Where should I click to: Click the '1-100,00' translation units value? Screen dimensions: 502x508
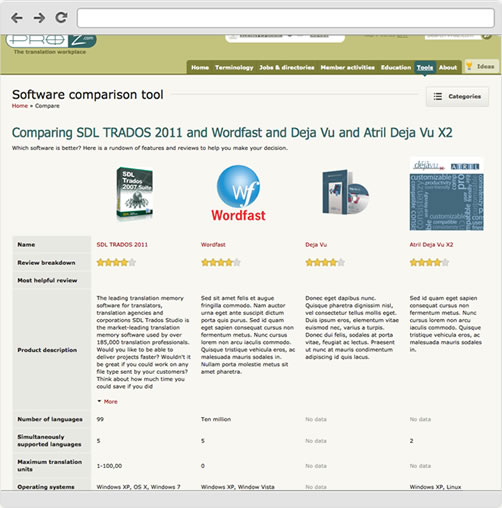click(x=109, y=466)
